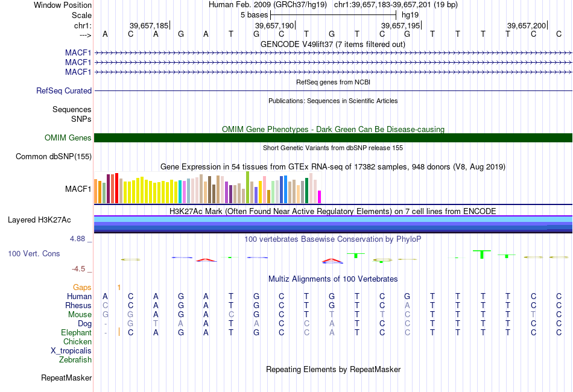
Task: Click the tallest green T in PhyloP track
Action: tap(482, 254)
